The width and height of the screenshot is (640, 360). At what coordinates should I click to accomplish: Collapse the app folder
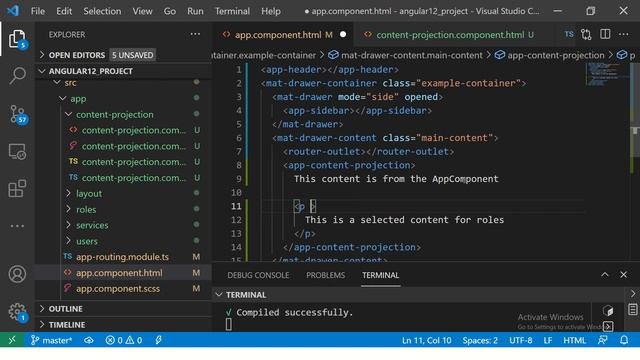[x=78, y=98]
